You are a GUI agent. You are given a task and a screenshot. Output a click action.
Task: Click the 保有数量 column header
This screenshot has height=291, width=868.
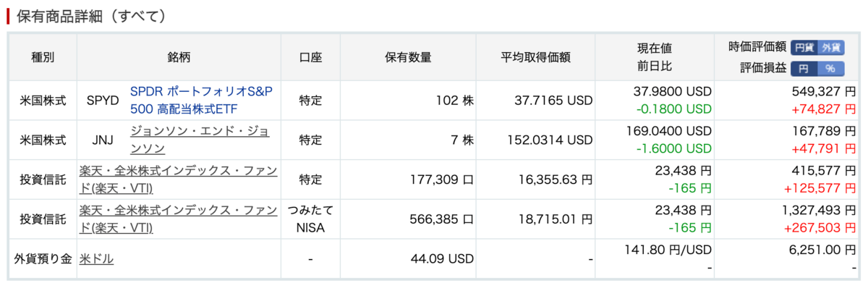tap(408, 57)
